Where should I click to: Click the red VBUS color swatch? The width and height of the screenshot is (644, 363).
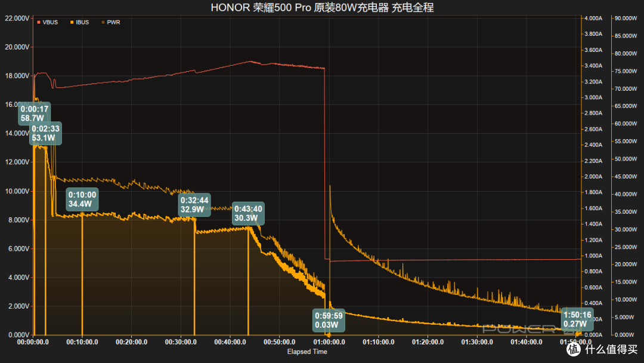click(x=39, y=22)
